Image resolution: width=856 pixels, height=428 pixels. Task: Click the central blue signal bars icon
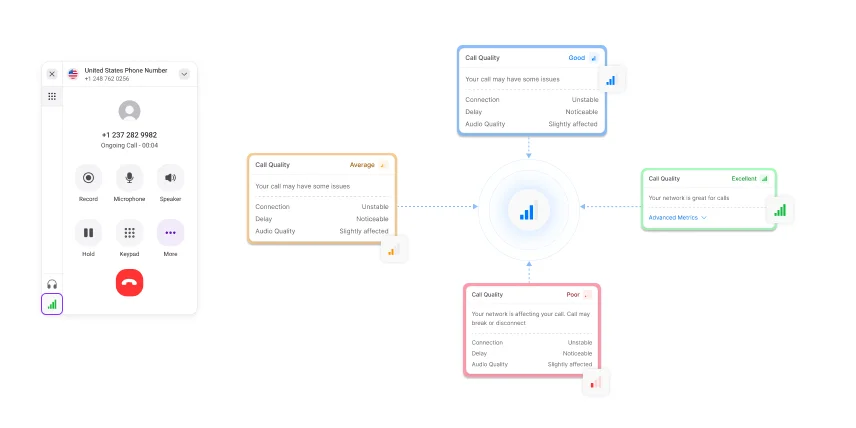click(528, 210)
